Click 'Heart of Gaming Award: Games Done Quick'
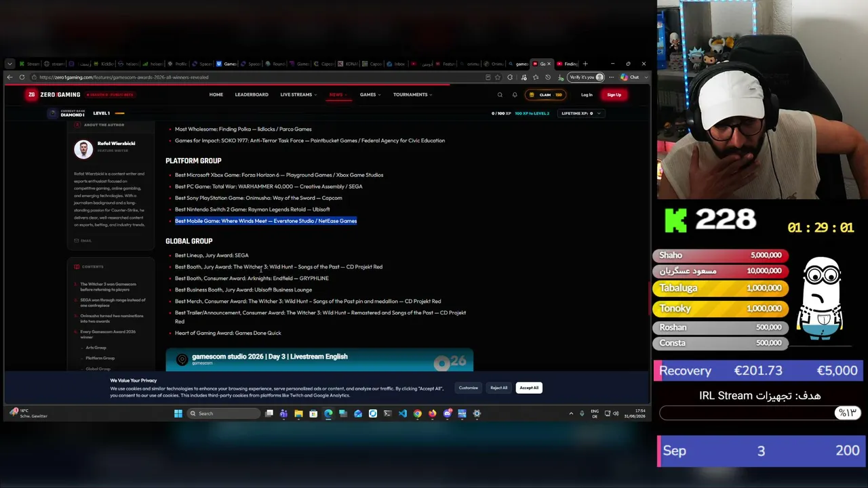868x488 pixels. [228, 333]
